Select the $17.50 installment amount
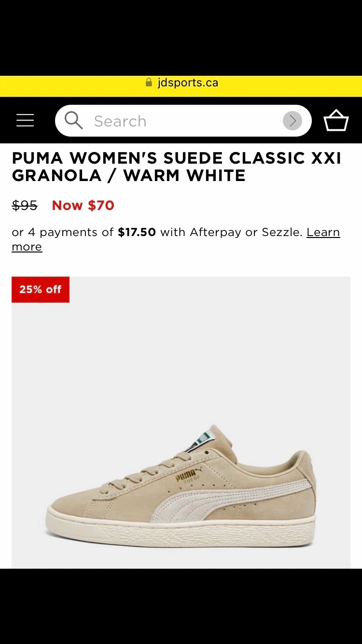 (x=137, y=232)
